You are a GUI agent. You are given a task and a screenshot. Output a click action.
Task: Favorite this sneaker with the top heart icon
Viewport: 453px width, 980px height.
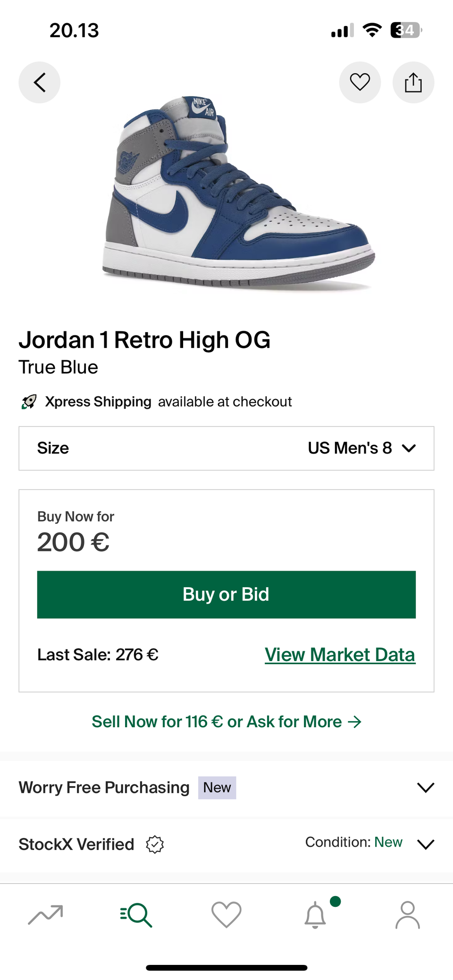360,83
